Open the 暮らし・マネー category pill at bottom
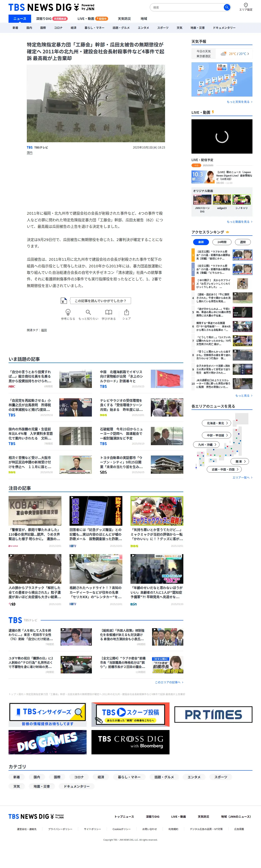This screenshot has width=261, height=868. 129,777
